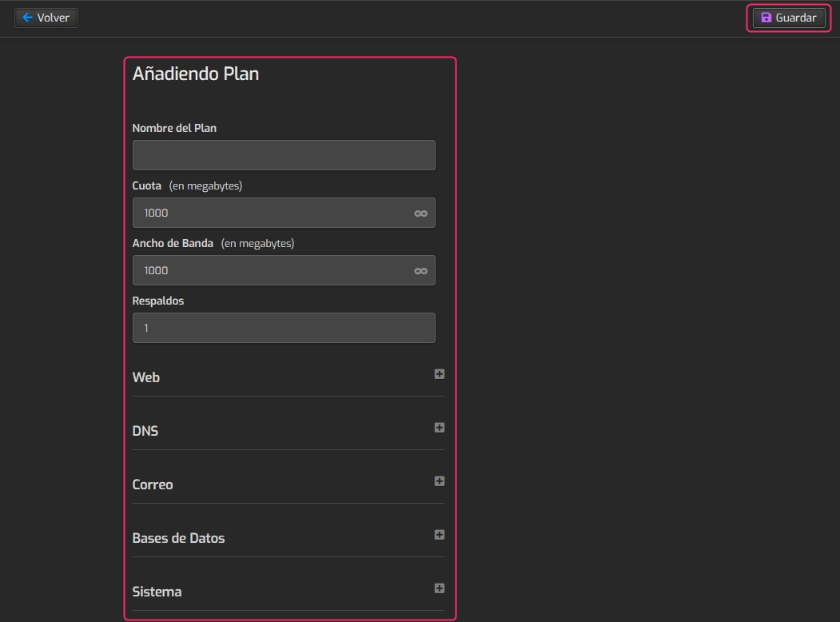Click inside the Cuota value field
840x622 pixels.
(x=272, y=213)
